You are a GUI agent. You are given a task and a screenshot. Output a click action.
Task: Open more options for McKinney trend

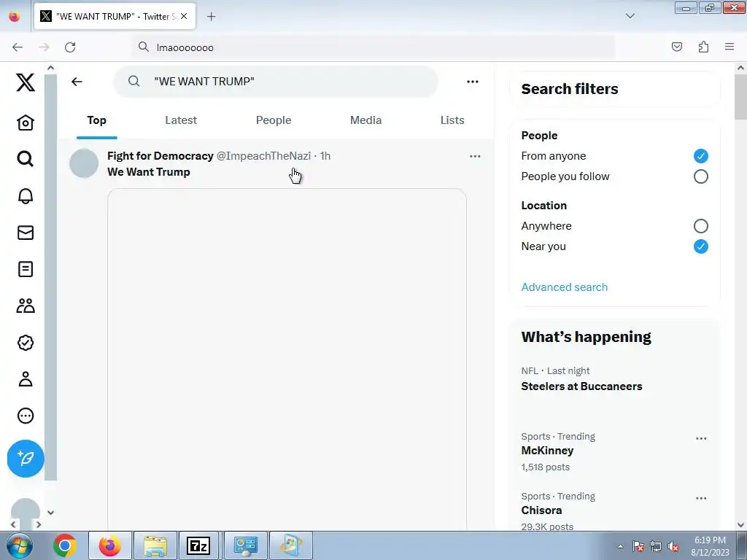(x=701, y=438)
